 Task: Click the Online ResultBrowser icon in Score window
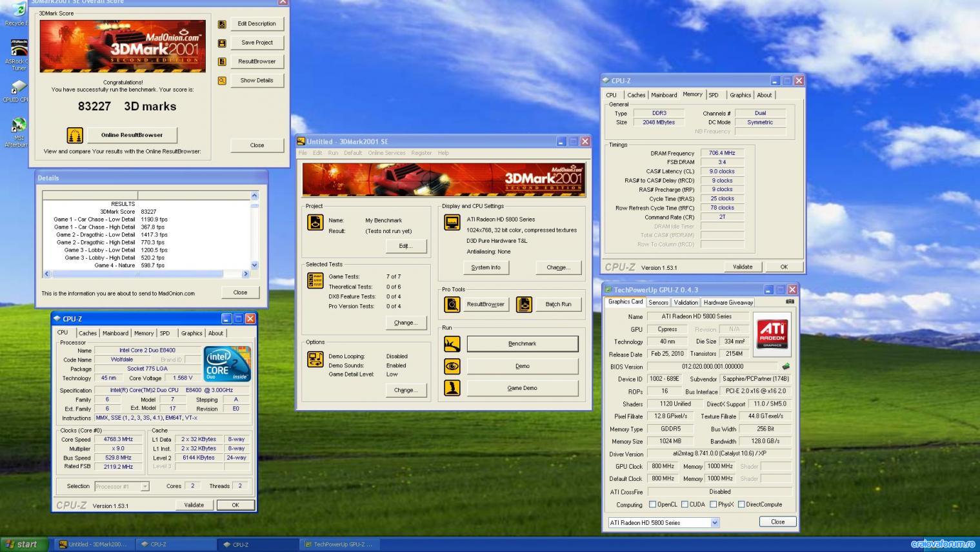point(75,135)
